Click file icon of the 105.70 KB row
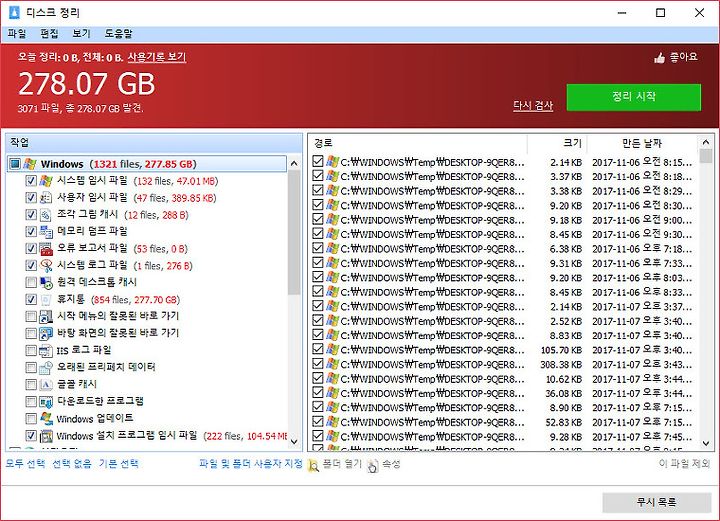This screenshot has height=521, width=720. click(x=332, y=349)
